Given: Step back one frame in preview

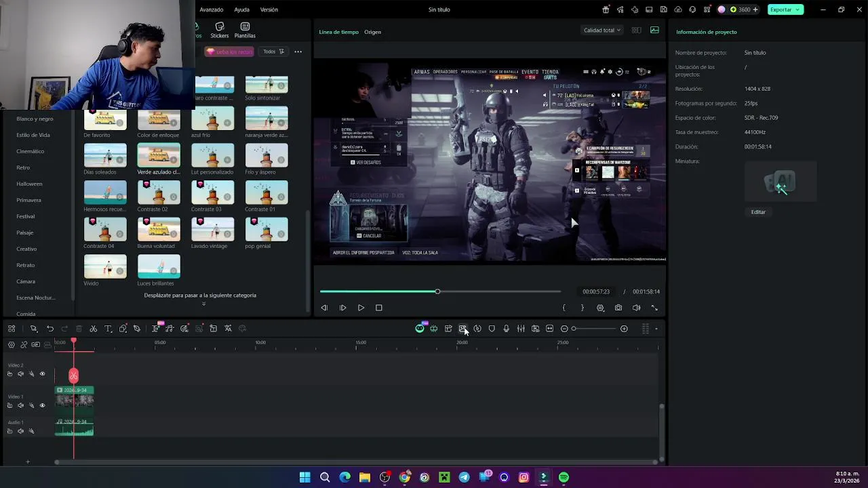Looking at the screenshot, I should (324, 308).
